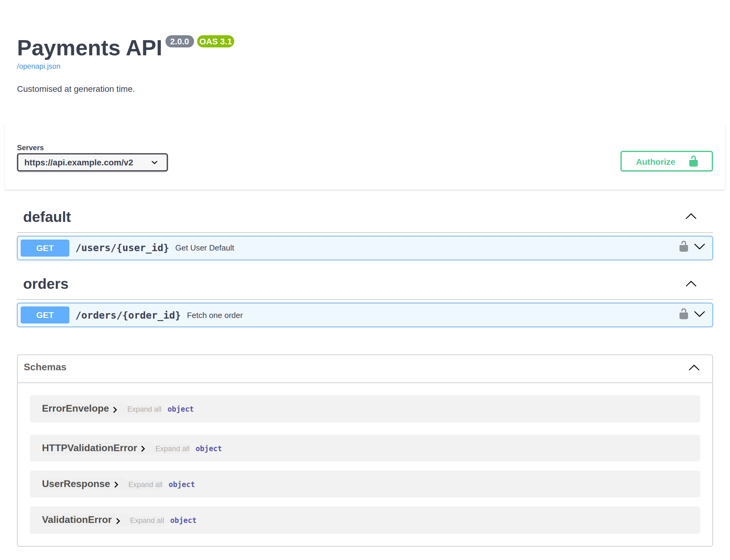Click the lock icon on /users/{user_id} row

tap(683, 246)
